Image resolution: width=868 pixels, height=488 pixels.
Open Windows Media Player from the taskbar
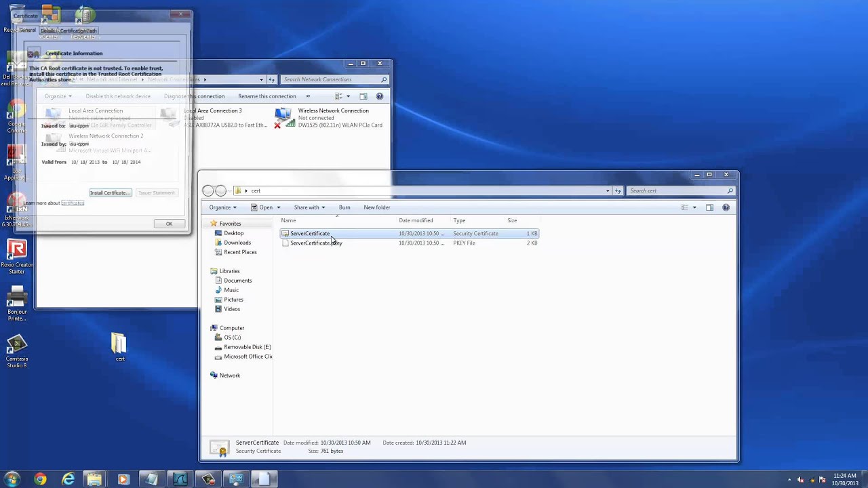[123, 479]
